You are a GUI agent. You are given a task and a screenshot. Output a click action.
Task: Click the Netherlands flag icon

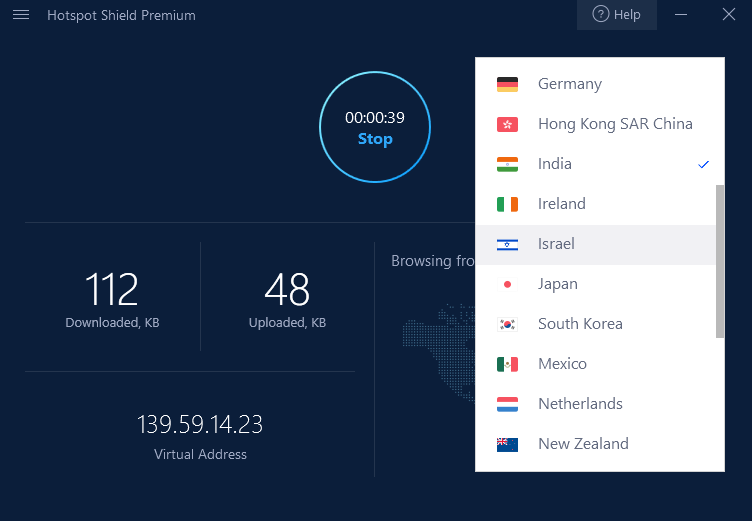(x=507, y=404)
